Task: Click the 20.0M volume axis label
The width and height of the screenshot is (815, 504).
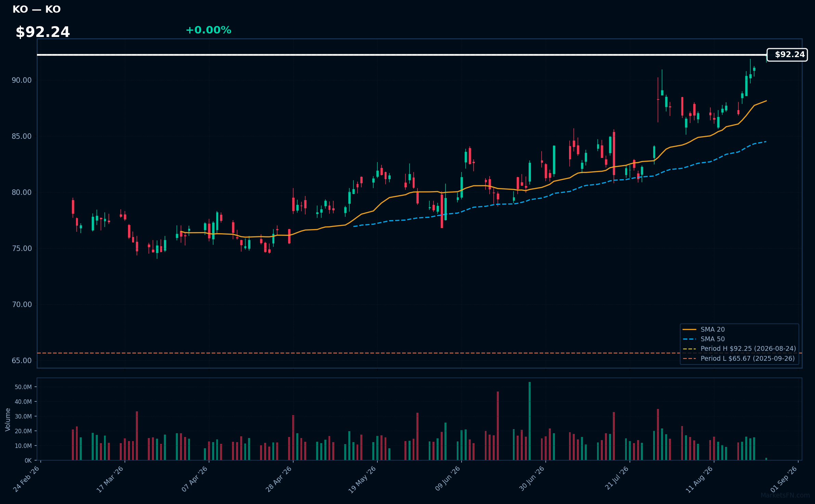Action: (23, 431)
